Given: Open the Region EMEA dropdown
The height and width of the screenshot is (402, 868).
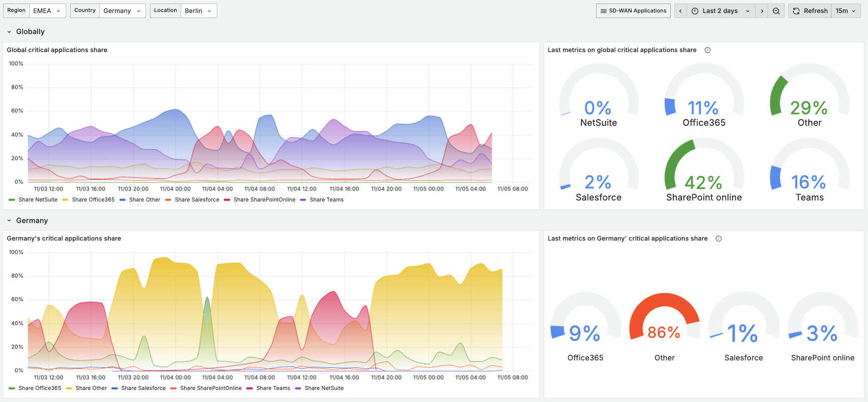Looking at the screenshot, I should 47,11.
